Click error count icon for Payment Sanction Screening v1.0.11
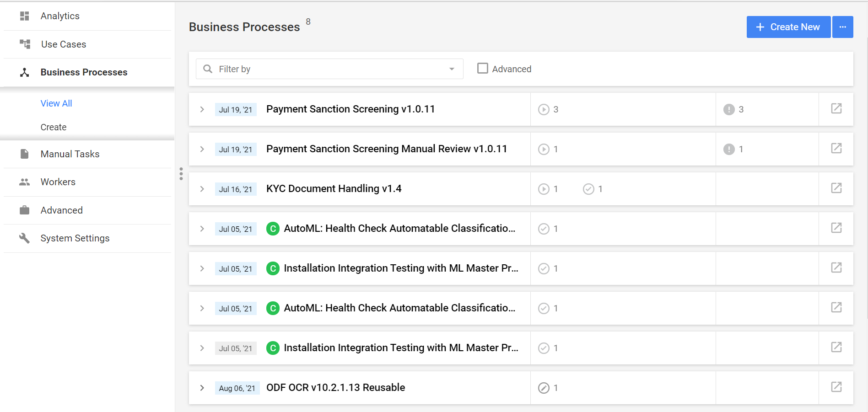 pos(729,109)
